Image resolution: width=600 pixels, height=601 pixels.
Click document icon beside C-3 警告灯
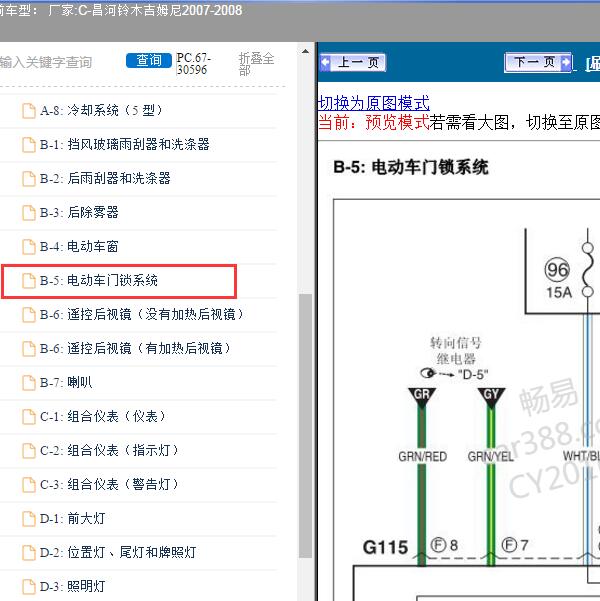tap(29, 485)
